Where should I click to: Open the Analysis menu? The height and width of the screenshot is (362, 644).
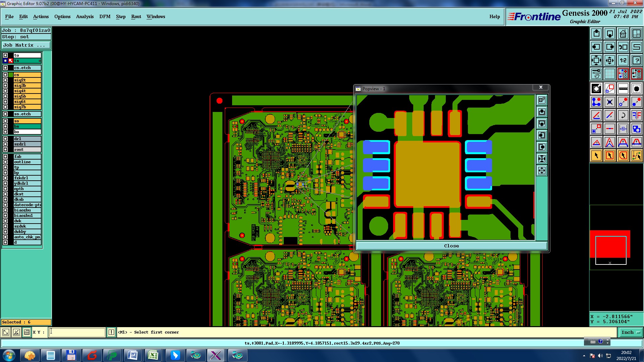(x=85, y=16)
